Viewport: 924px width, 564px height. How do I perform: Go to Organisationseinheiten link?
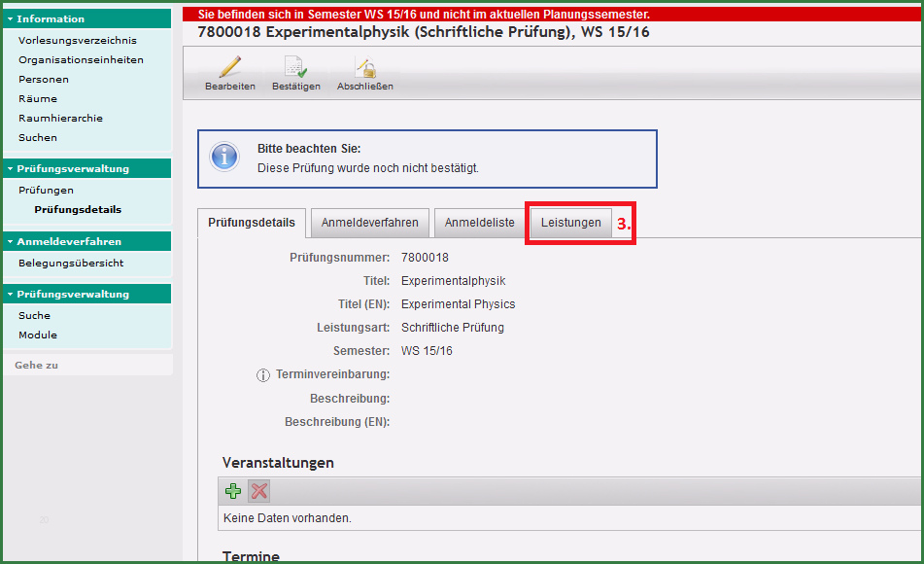tap(81, 59)
